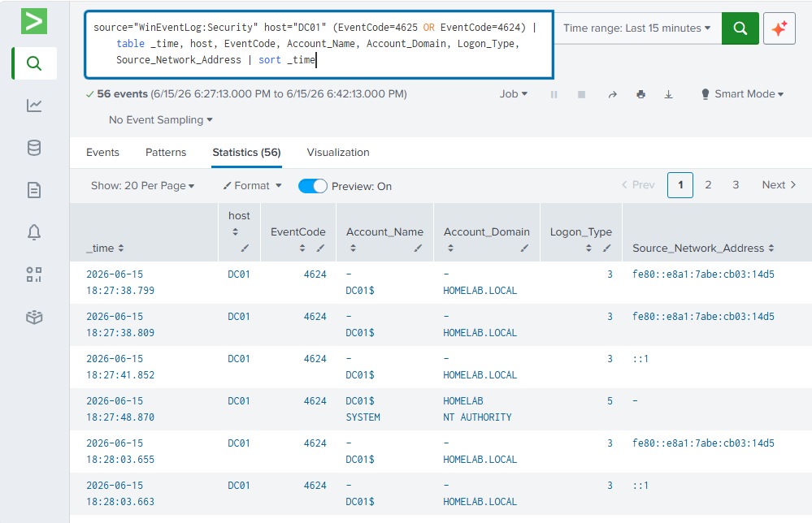Switch to the Visualization tab
The image size is (812, 523).
[338, 153]
